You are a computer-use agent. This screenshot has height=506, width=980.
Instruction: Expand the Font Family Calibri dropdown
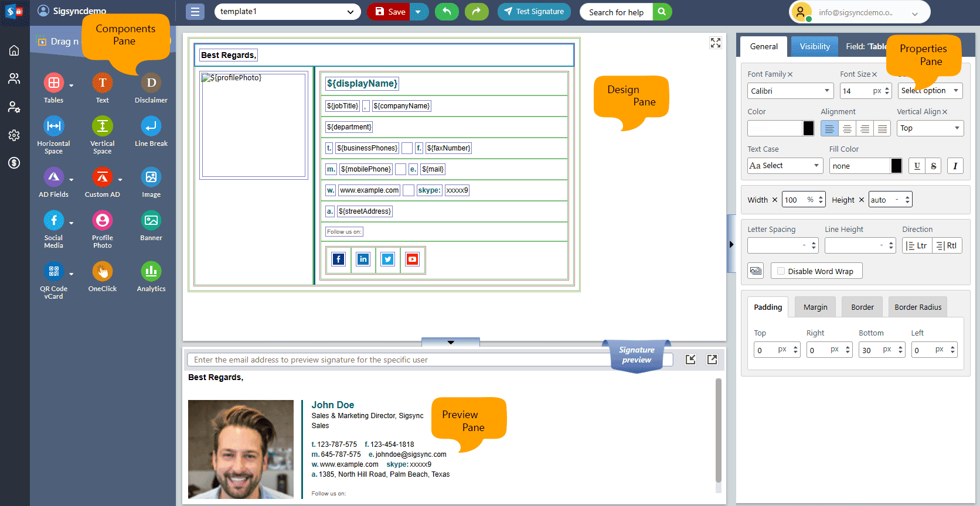click(790, 91)
